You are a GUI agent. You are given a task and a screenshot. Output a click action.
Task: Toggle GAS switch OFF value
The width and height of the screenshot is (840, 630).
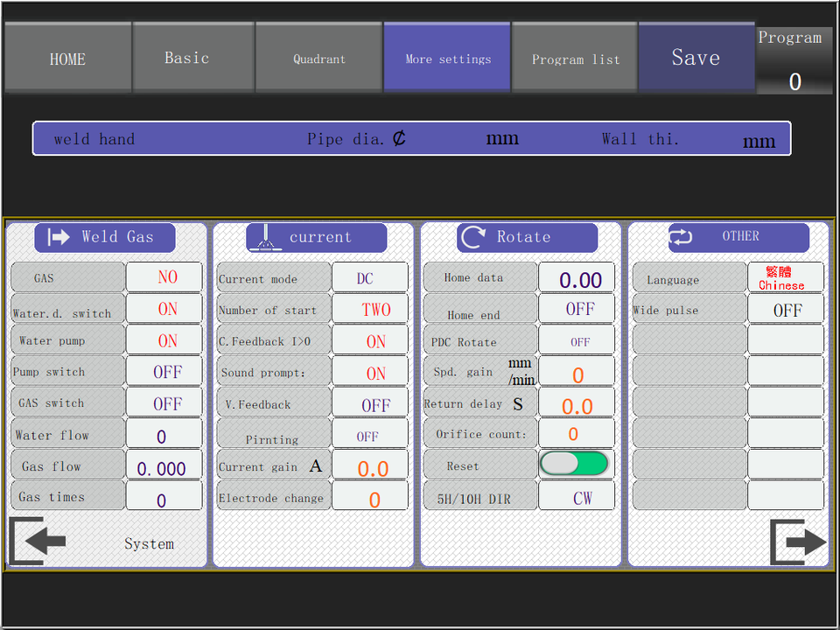[x=164, y=402]
